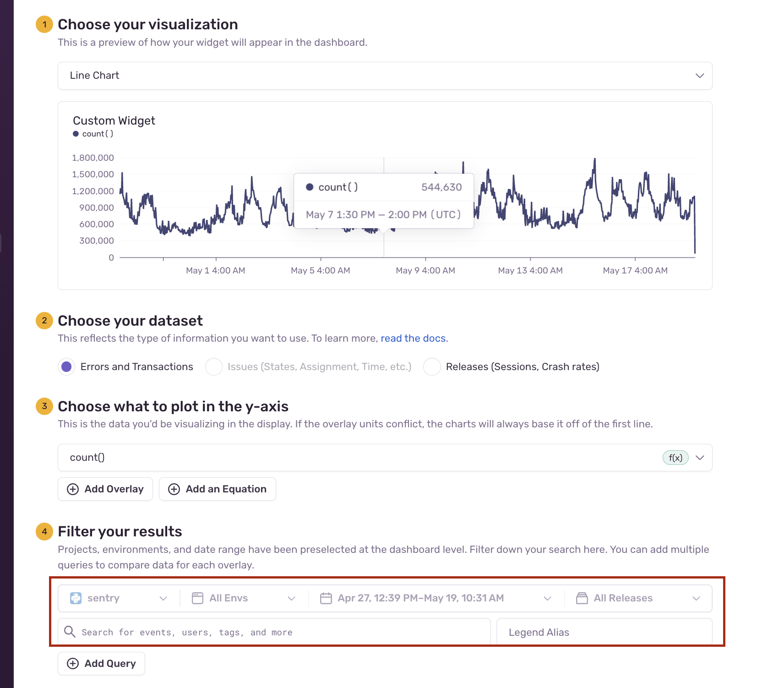Open the count() y-axis dropdown
Image resolution: width=784 pixels, height=688 pixels.
700,458
